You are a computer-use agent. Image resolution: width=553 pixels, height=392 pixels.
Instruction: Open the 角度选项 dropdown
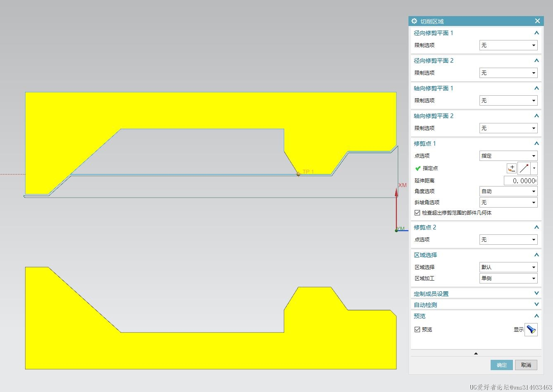[508, 191]
